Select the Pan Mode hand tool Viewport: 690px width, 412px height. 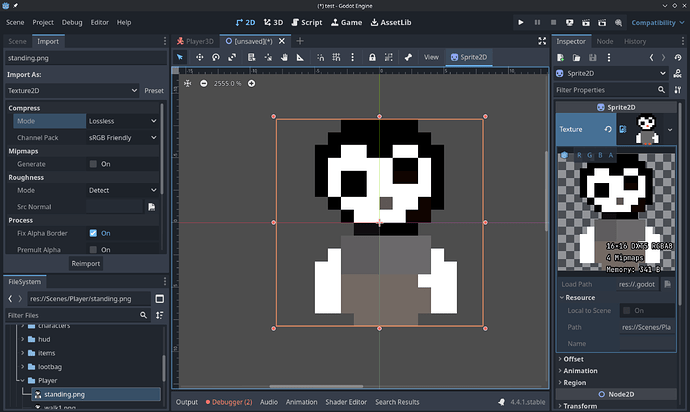284,57
